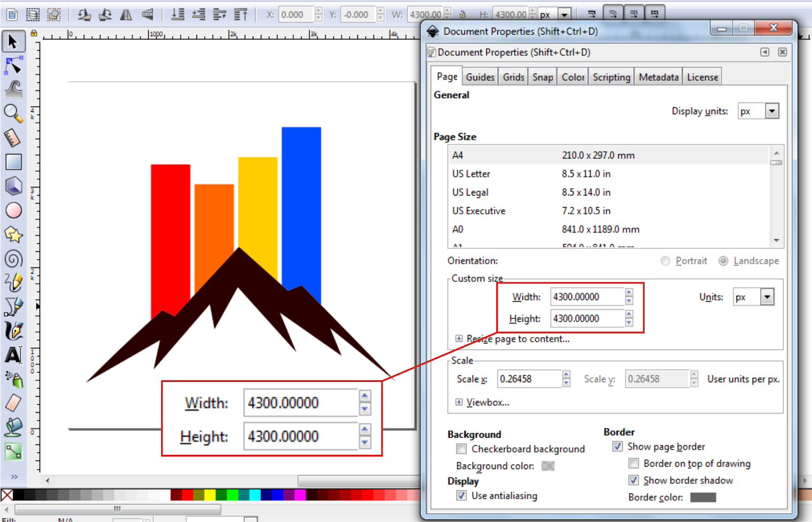Select the Calligraphy tool

point(14,331)
